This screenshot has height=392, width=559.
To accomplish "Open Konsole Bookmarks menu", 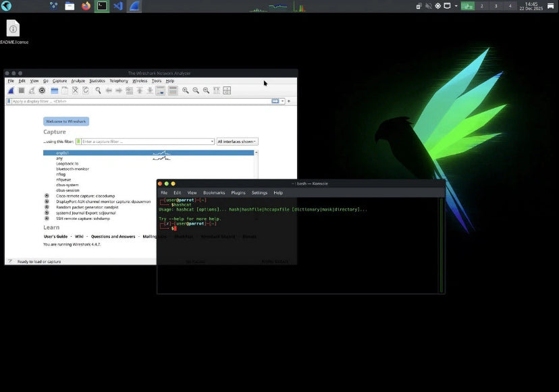I will point(214,193).
